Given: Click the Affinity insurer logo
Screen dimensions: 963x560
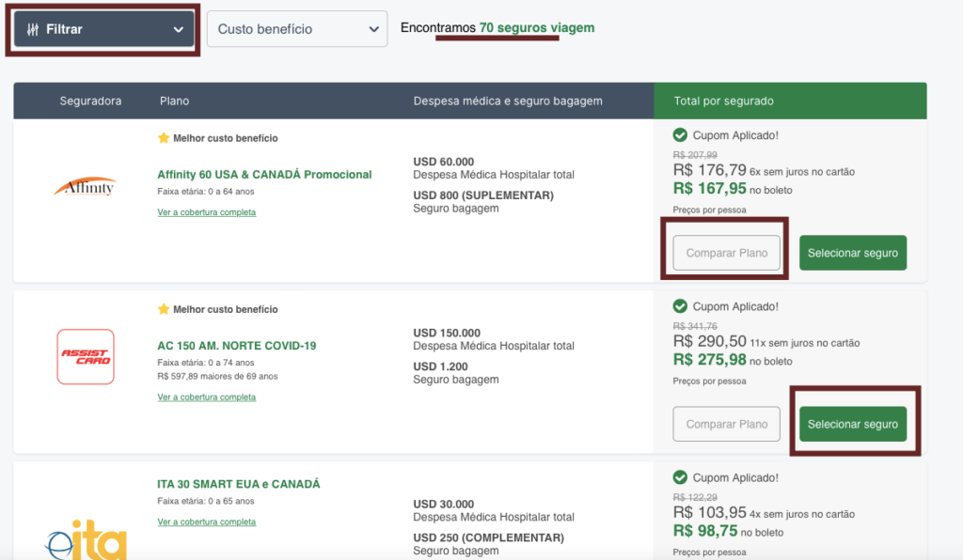Looking at the screenshot, I should point(86,186).
